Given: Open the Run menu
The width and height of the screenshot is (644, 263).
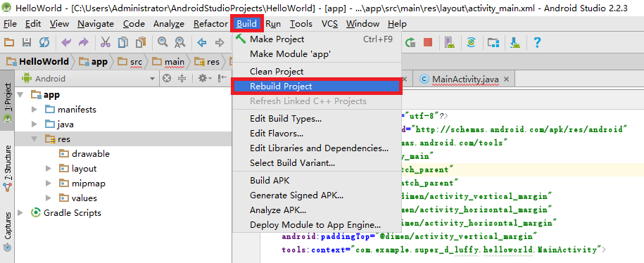Looking at the screenshot, I should [273, 24].
